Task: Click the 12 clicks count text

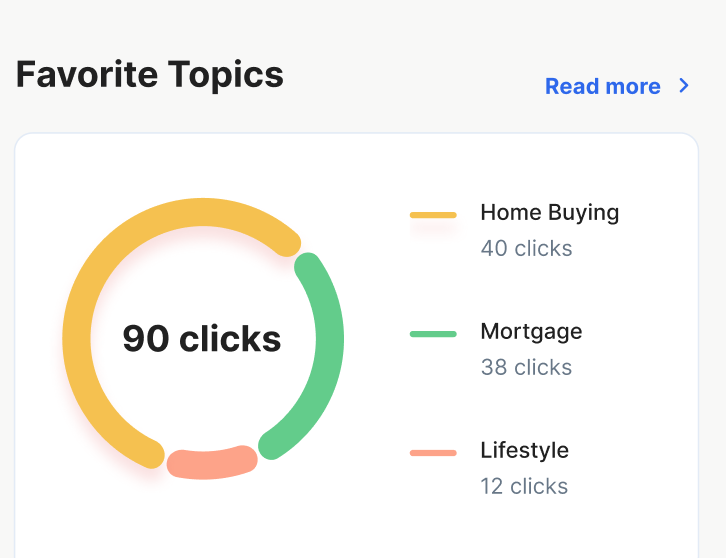Action: [524, 487]
